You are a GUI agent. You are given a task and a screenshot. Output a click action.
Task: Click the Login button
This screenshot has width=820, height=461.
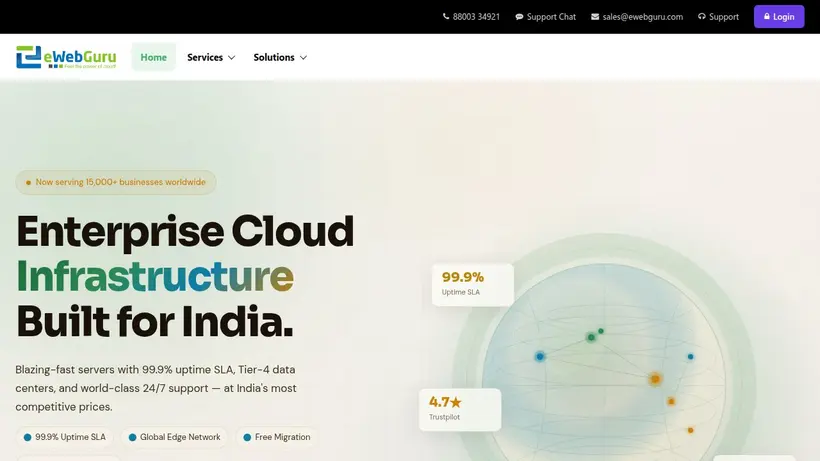click(779, 17)
